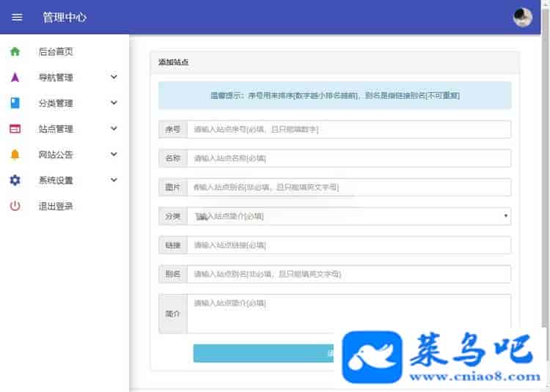Open the 分类 dropdown select
Viewport: 550px width, 392px height.
click(x=349, y=216)
